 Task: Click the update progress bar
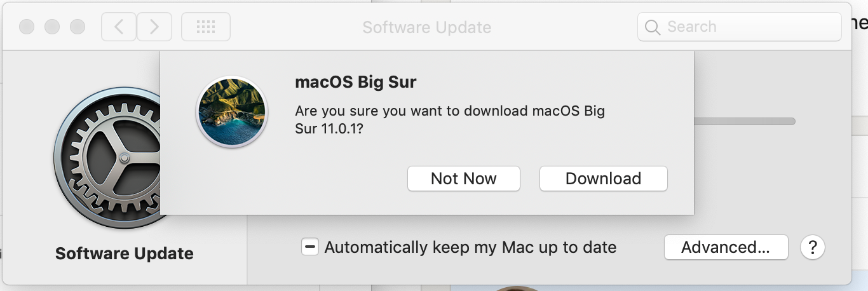point(743,121)
